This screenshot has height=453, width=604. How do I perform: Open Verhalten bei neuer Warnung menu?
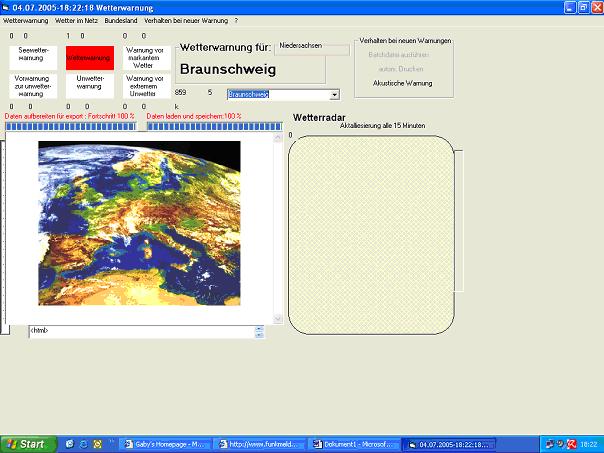point(186,20)
